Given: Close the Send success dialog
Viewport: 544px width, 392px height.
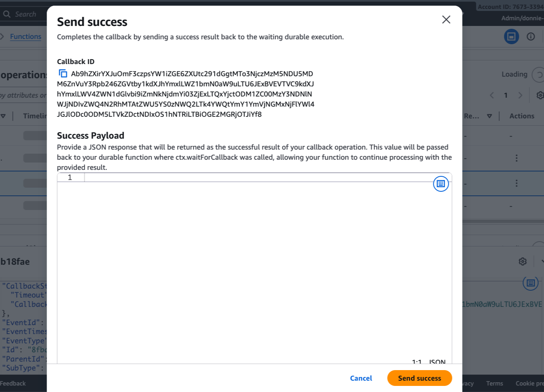Looking at the screenshot, I should pos(446,19).
